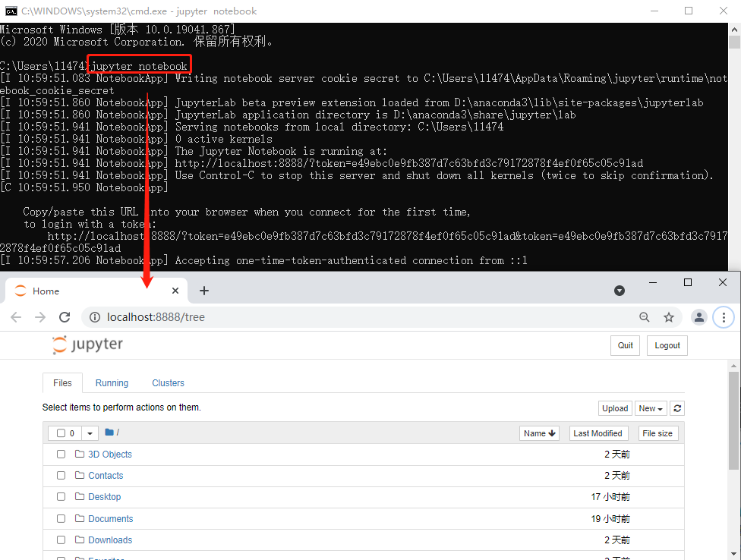Minimize the browser window
The image size is (741, 560).
(653, 282)
